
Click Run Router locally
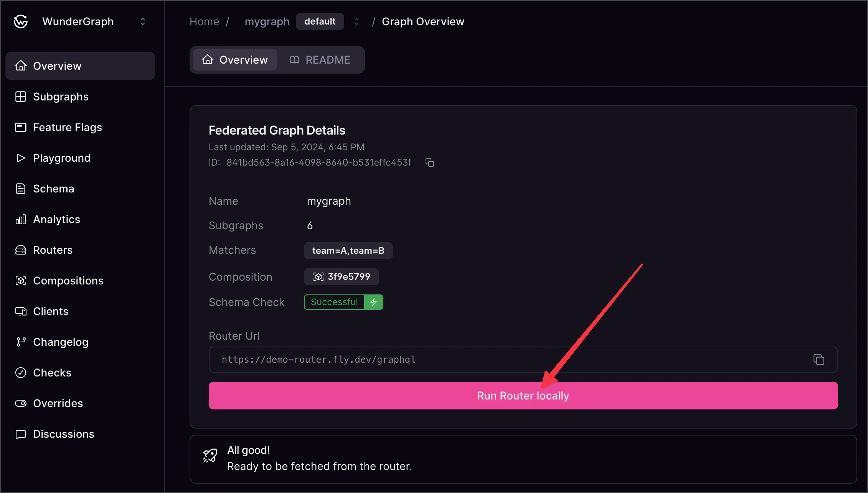(523, 396)
